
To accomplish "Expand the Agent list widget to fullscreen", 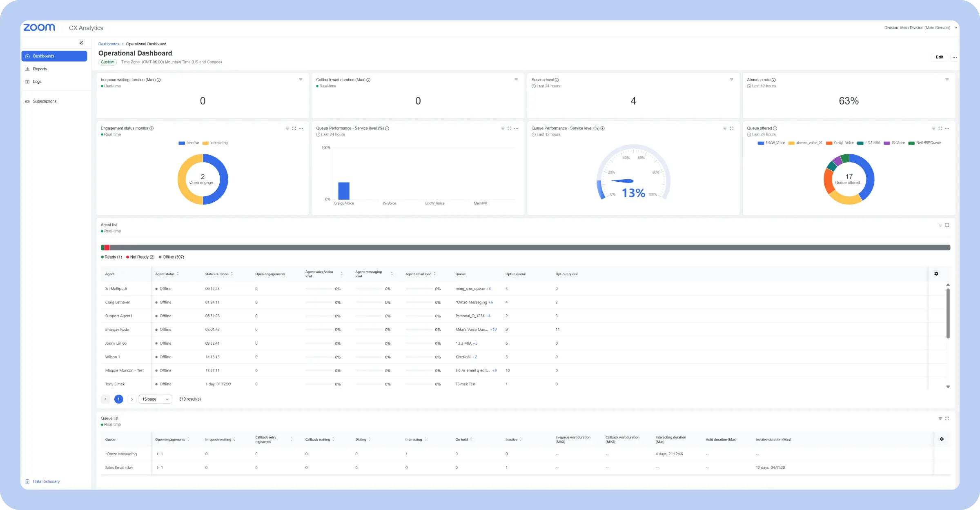I will tap(947, 225).
